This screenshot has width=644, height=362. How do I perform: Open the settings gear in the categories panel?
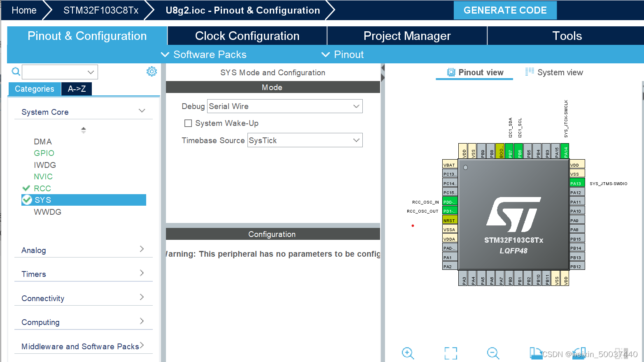(x=152, y=72)
